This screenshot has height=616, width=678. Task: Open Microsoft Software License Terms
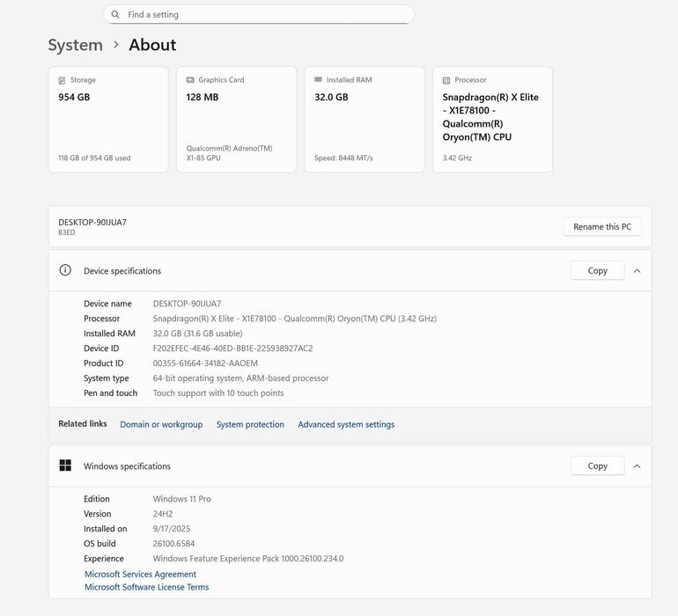pos(146,587)
